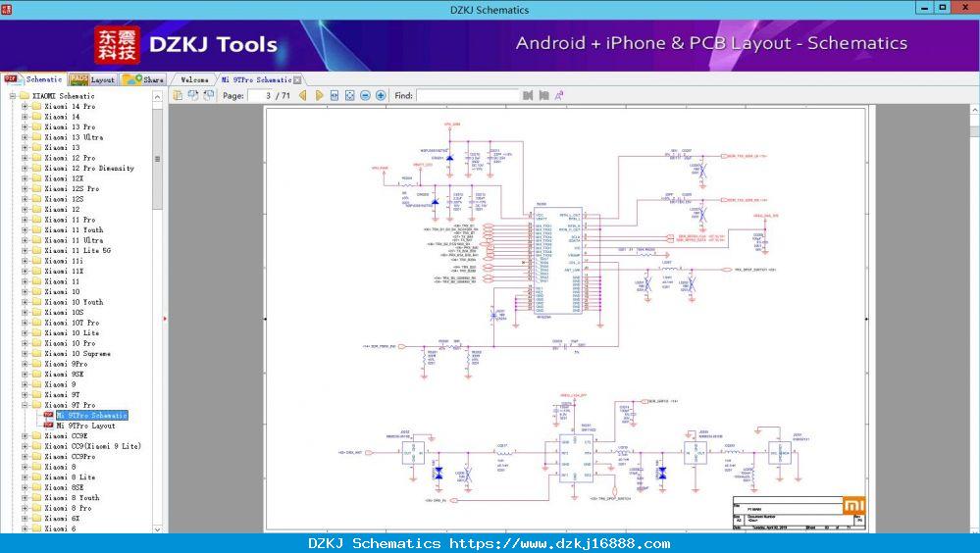Select the Xiaomi 12X tree folder
980x553 pixels.
[x=64, y=178]
